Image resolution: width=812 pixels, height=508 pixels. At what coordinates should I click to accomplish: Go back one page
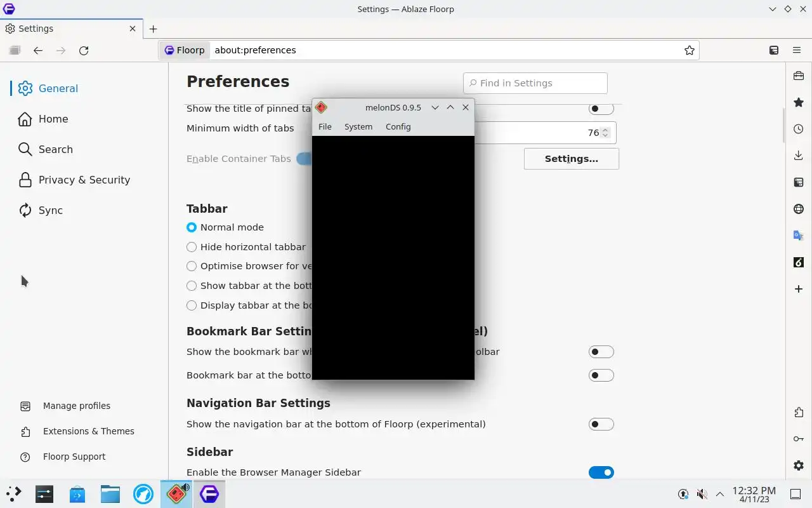38,50
